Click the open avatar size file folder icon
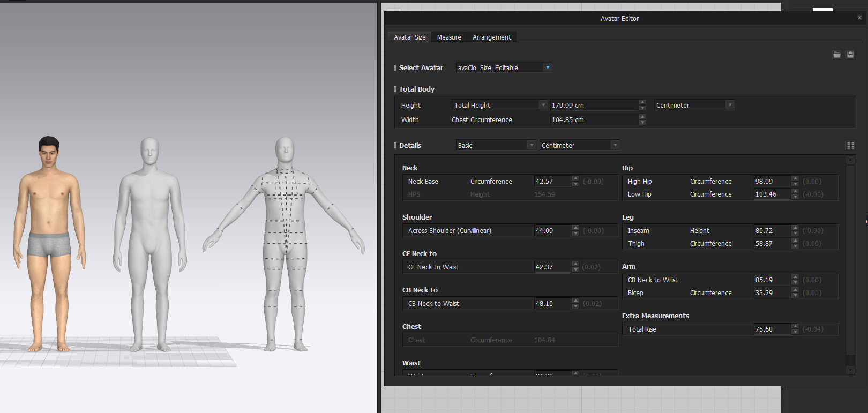The width and height of the screenshot is (868, 413). 836,55
